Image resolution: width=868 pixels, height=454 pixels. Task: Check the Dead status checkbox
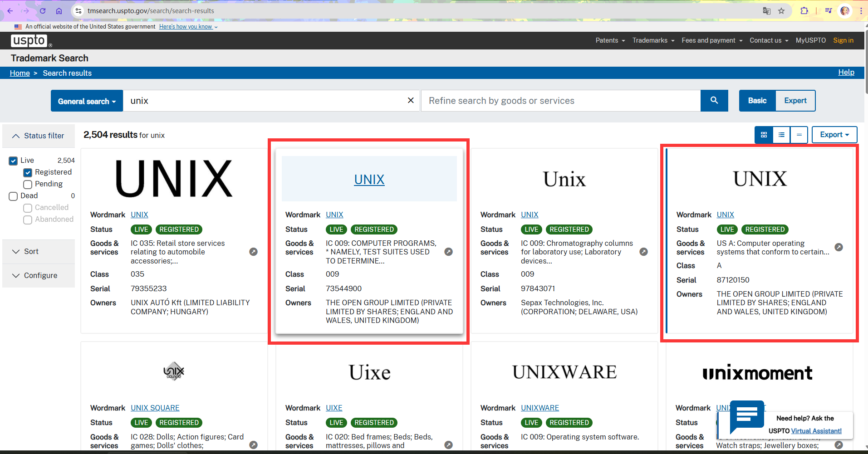click(13, 196)
